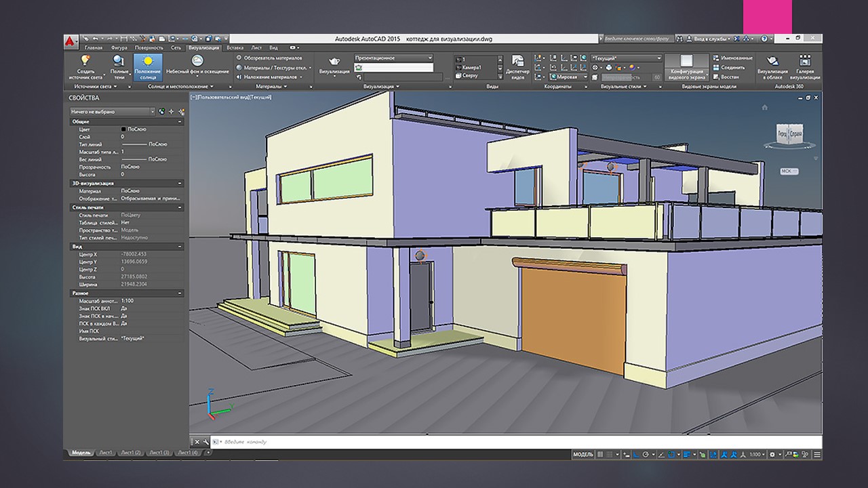Open the View Manager (Диспетчер видов)

click(x=517, y=62)
